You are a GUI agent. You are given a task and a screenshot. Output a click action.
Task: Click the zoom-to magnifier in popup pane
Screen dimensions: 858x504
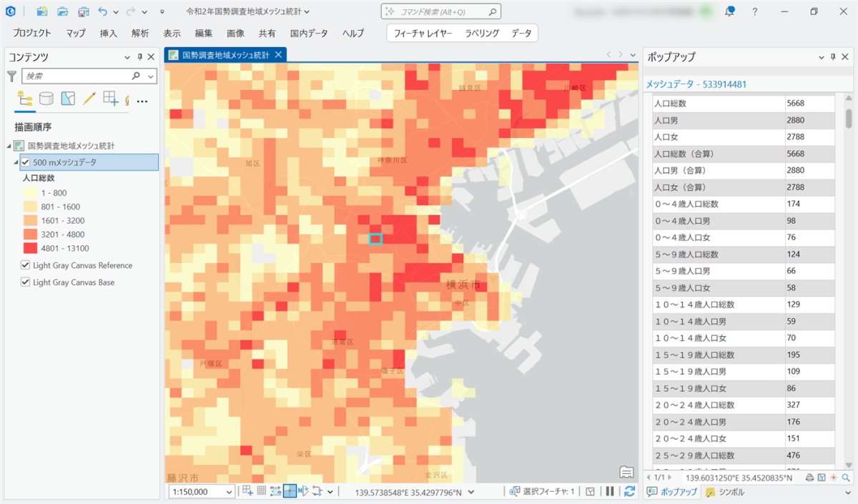click(x=845, y=477)
